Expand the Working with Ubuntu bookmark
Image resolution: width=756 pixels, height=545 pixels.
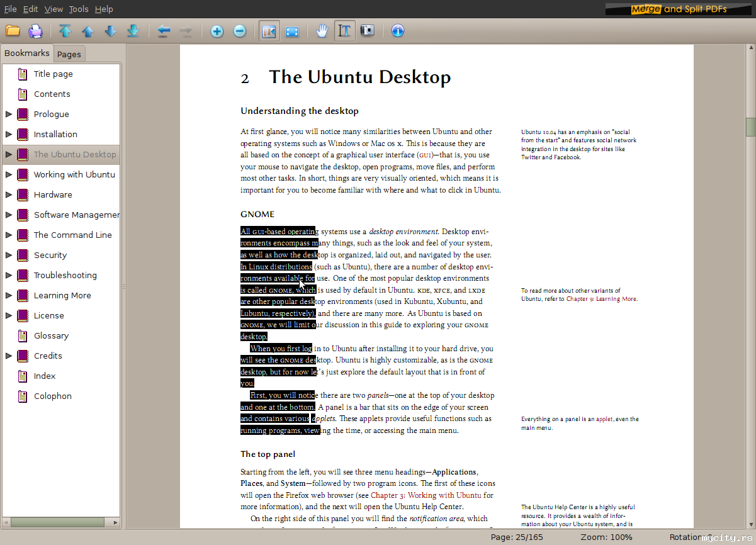[x=9, y=174]
